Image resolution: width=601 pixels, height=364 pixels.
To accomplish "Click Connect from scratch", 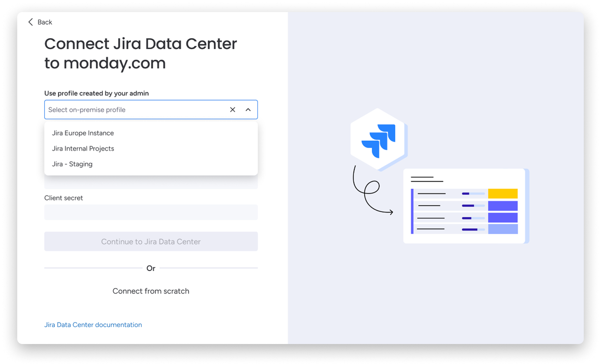I will click(151, 291).
